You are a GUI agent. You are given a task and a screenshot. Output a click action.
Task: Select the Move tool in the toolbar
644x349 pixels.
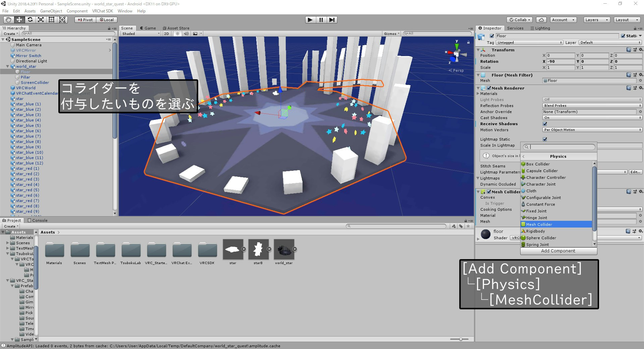[19, 20]
